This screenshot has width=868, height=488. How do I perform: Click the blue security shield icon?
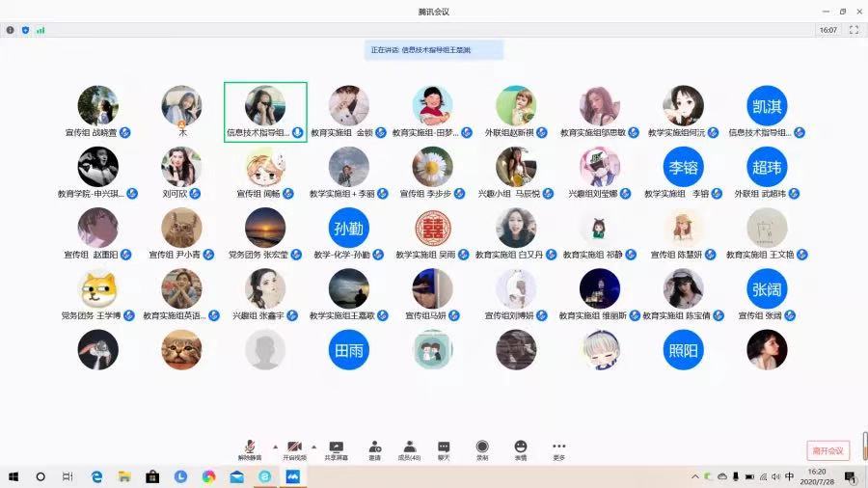[25, 30]
